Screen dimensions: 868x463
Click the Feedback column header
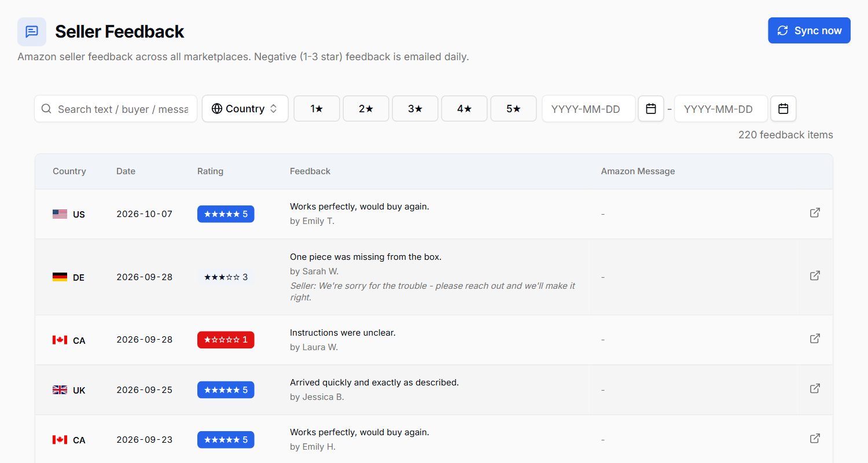click(x=310, y=171)
